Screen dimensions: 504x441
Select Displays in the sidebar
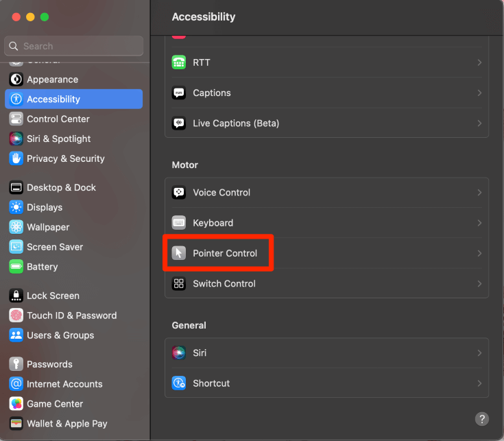point(45,207)
